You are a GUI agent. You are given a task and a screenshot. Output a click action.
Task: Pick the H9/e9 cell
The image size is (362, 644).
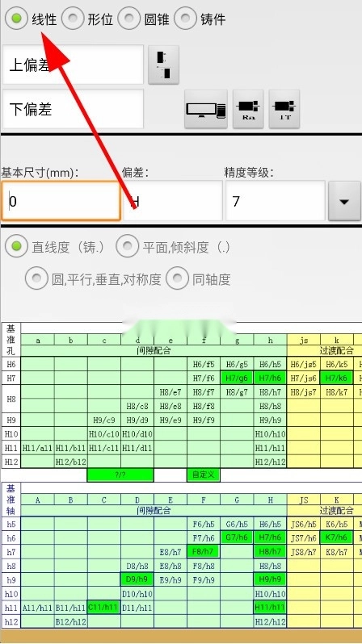[170, 420]
